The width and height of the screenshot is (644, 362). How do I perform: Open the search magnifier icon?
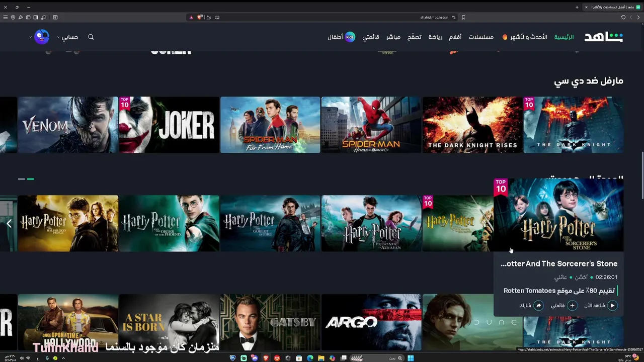[91, 37]
